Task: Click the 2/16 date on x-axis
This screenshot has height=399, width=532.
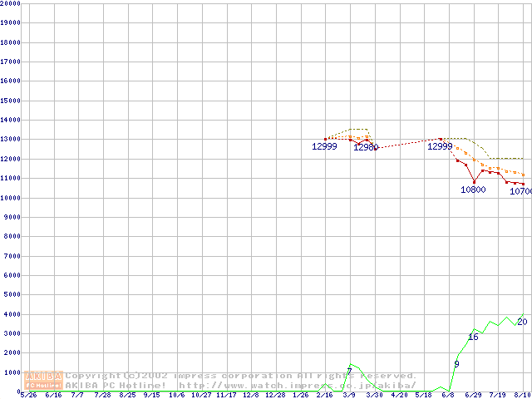Action: click(324, 396)
